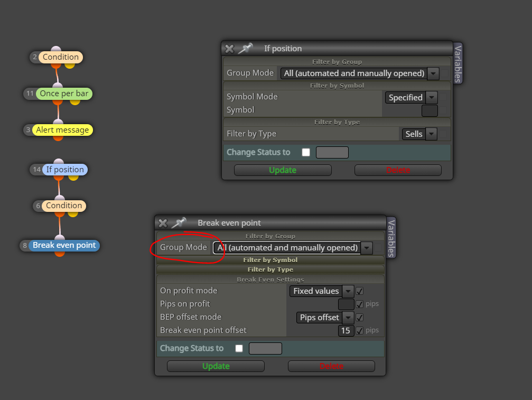Click top input connector of Condition 2
Viewport: 532px width, 400px height.
pyautogui.click(x=56, y=49)
